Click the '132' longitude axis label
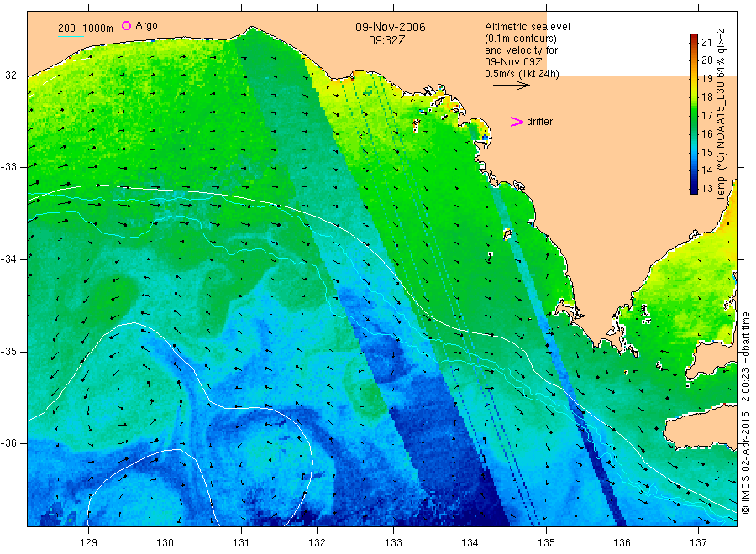 (318, 543)
